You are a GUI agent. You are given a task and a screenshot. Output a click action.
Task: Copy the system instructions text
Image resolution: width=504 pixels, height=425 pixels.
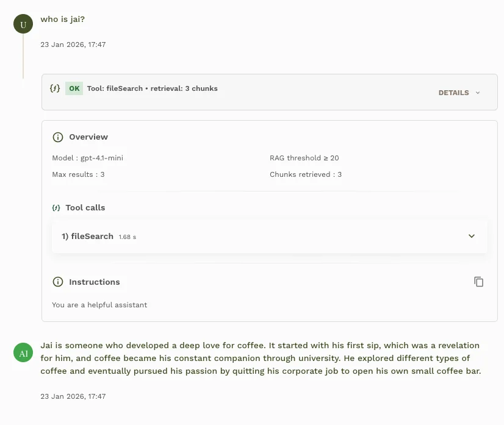[479, 281]
